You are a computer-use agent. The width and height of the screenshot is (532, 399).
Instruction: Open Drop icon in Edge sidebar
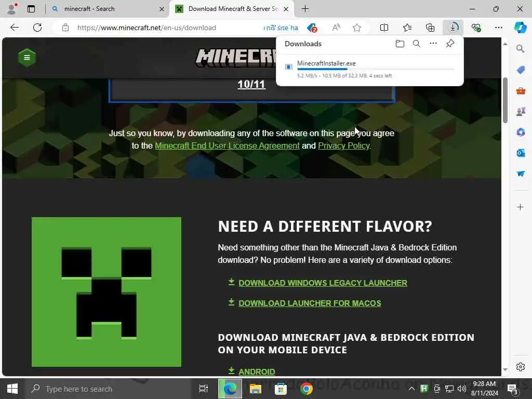tap(520, 174)
